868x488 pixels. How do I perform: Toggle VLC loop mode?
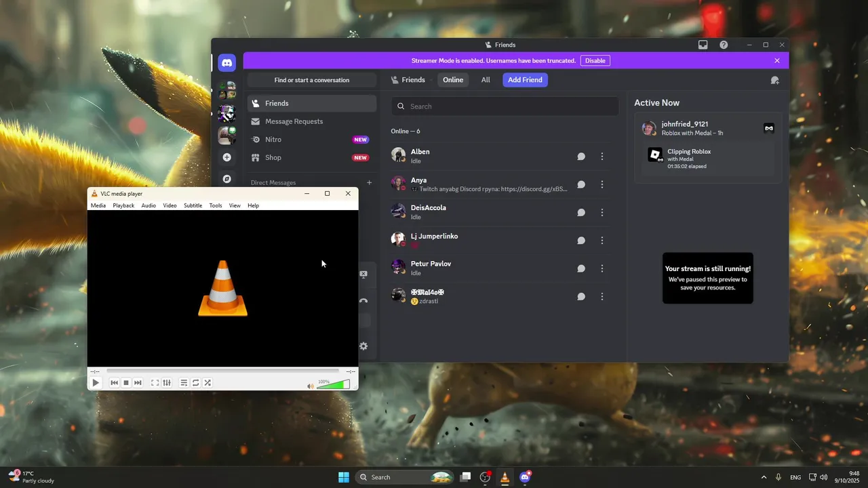195,383
